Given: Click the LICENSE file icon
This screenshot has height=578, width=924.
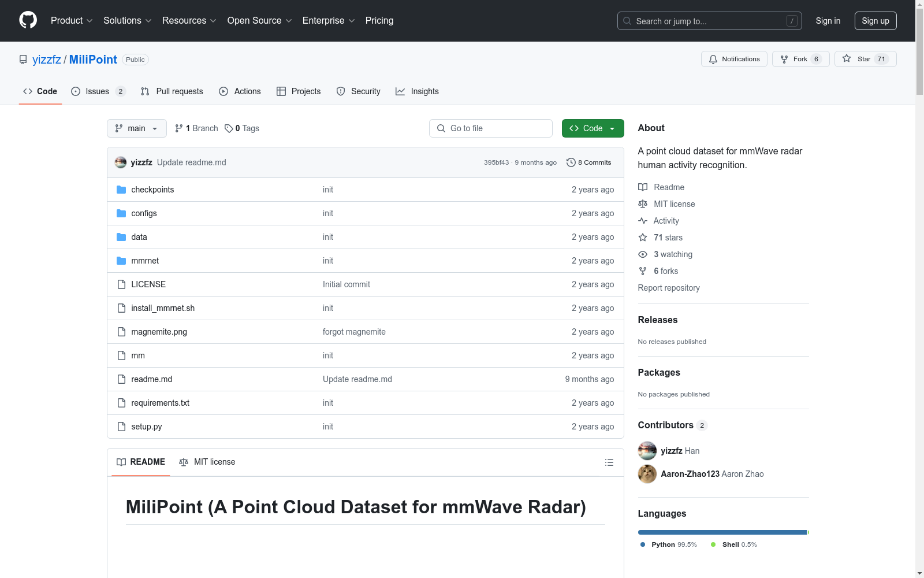Looking at the screenshot, I should point(121,284).
